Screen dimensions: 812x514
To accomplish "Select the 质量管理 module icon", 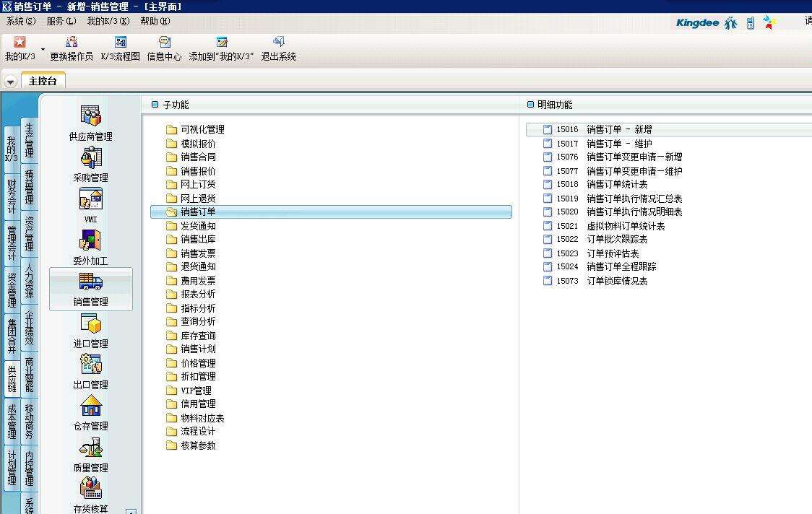I will (90, 448).
